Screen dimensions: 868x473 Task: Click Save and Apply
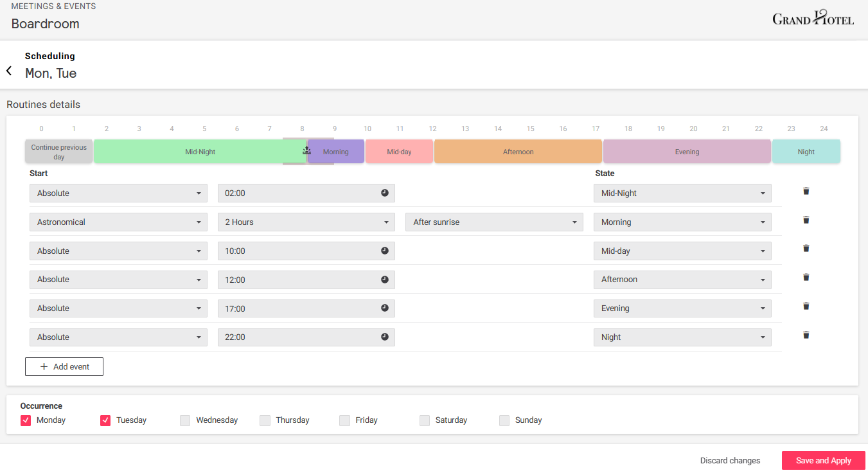(823, 460)
